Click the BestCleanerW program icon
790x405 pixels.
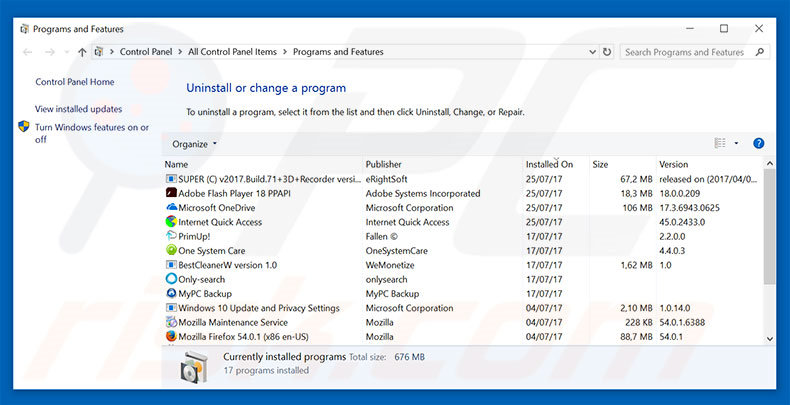click(x=171, y=265)
